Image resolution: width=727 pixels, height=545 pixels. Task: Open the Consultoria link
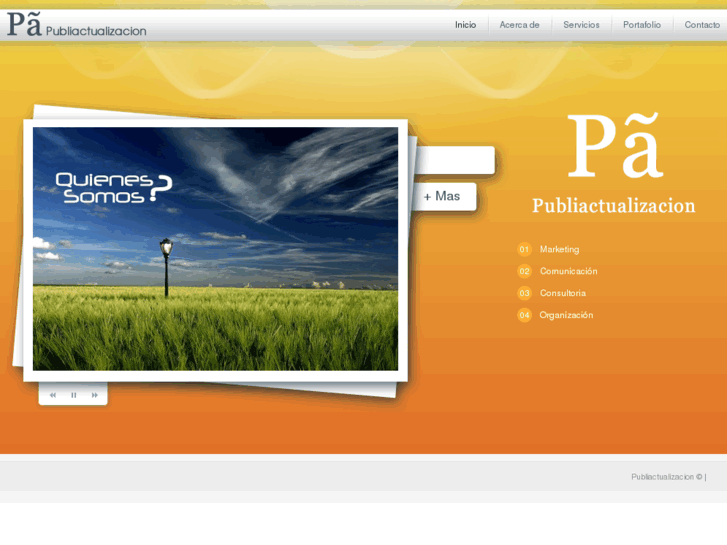563,293
